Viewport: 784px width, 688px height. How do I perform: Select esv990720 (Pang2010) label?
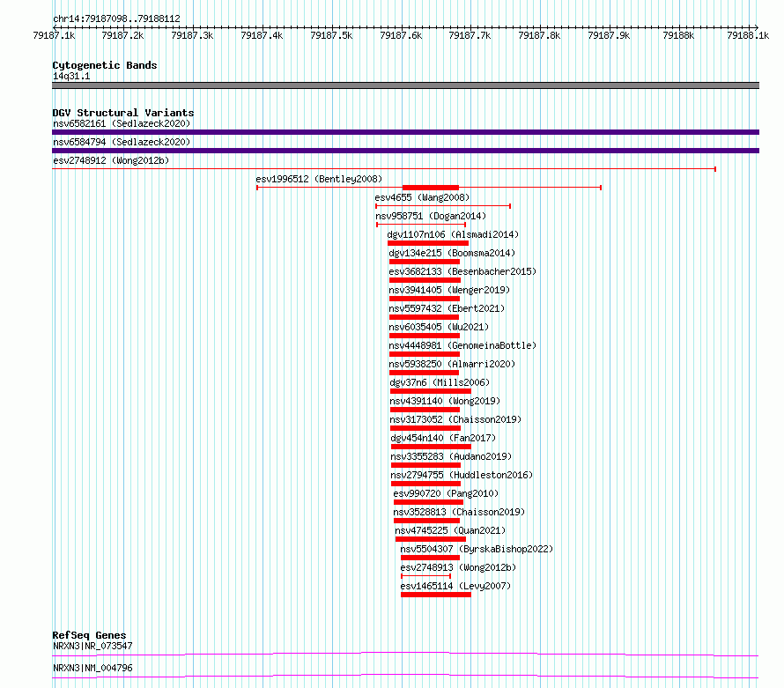tap(446, 493)
